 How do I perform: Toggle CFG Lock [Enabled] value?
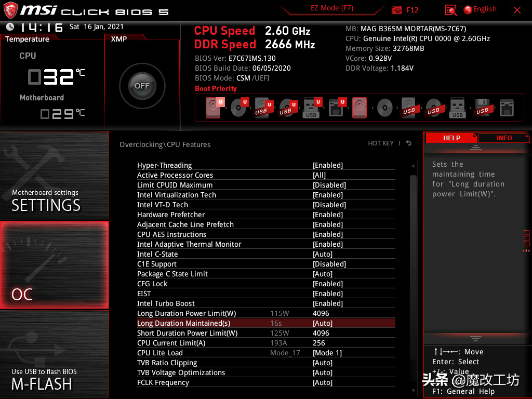pyautogui.click(x=328, y=284)
